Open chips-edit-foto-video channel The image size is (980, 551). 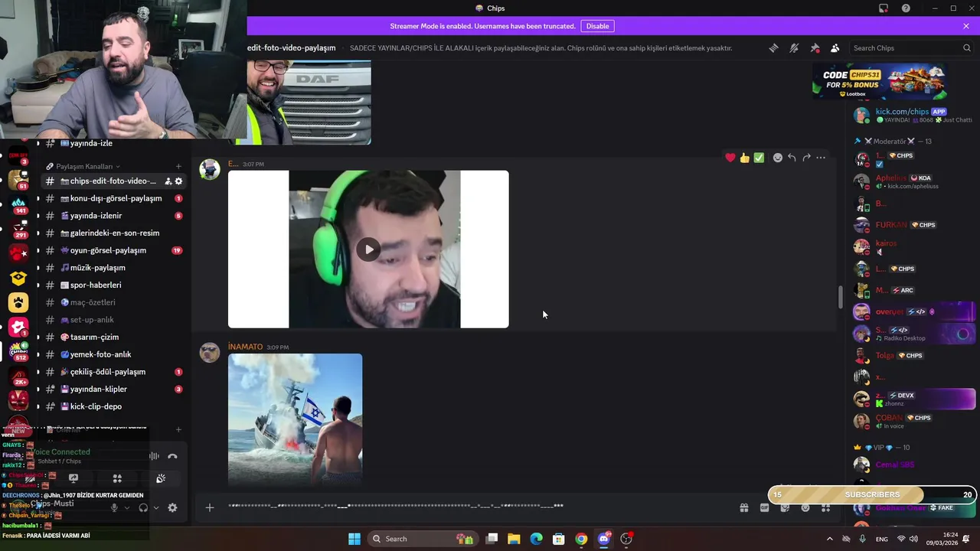(x=113, y=181)
